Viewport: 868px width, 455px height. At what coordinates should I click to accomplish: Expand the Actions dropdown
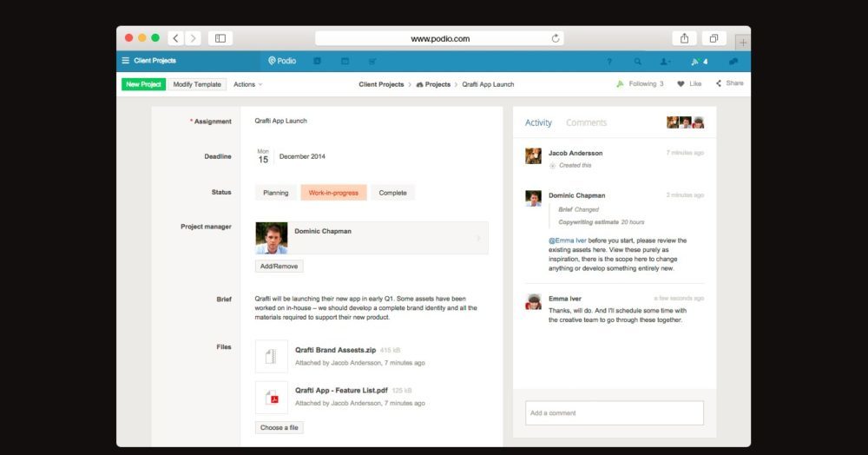click(247, 84)
